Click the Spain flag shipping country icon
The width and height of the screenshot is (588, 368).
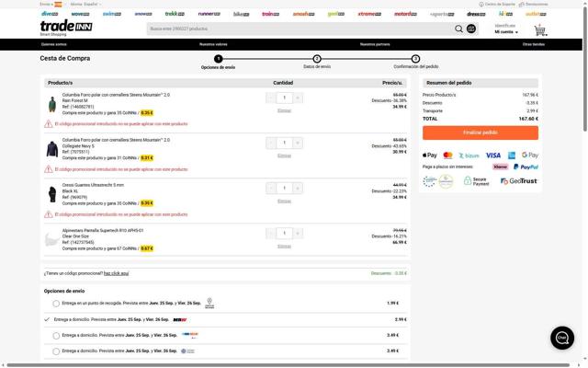pos(58,4)
